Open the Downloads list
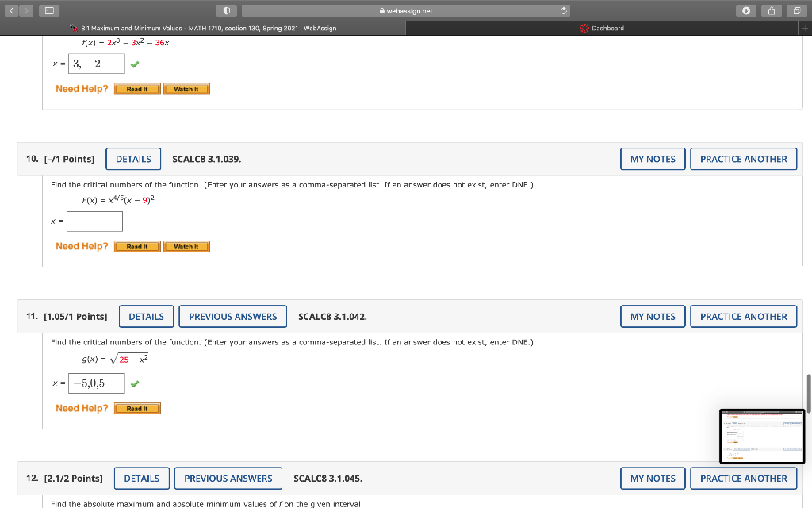 [x=746, y=10]
